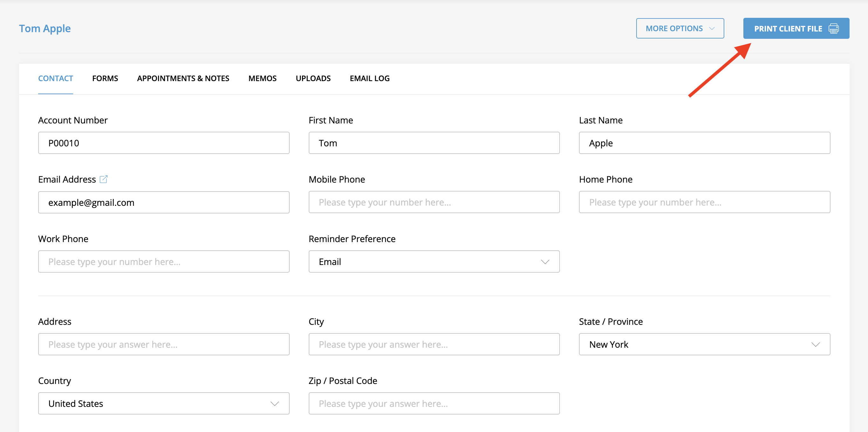Select the Uploads tab

[x=313, y=78]
